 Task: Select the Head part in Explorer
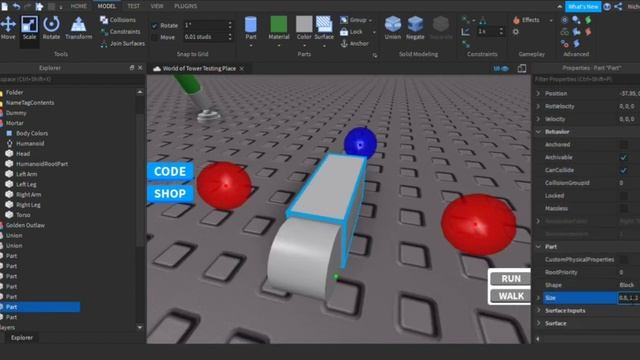[23, 153]
